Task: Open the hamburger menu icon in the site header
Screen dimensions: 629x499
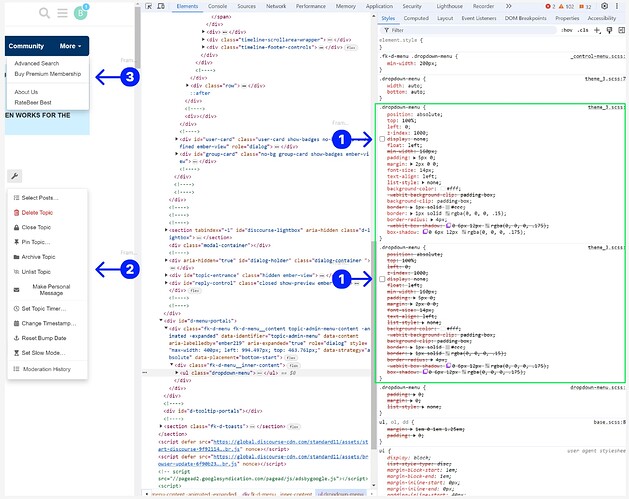Action: point(62,13)
